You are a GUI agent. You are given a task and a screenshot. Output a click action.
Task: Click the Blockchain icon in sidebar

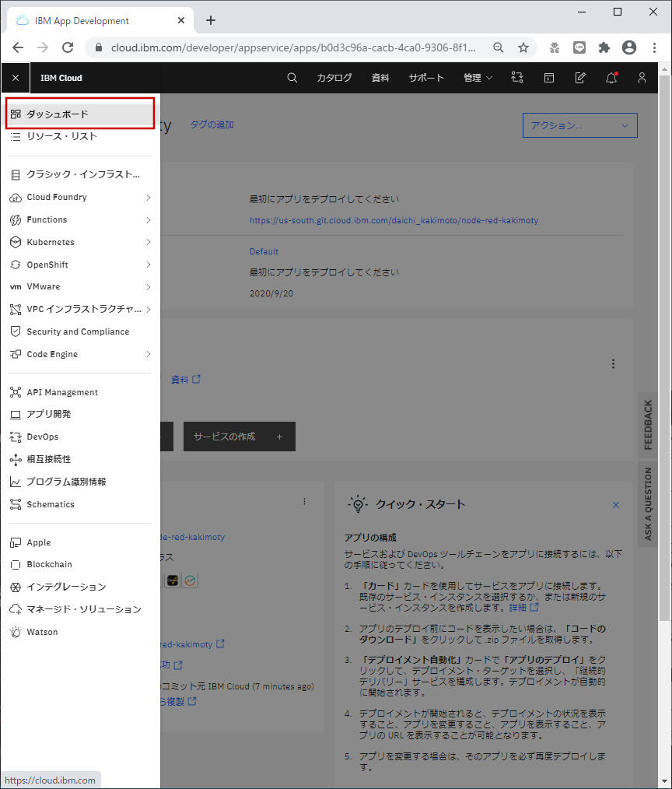click(x=16, y=565)
